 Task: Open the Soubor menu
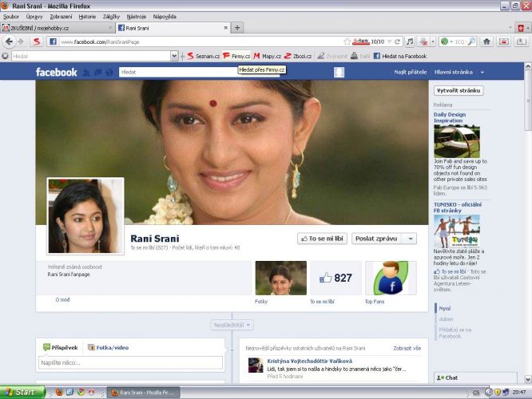point(11,17)
